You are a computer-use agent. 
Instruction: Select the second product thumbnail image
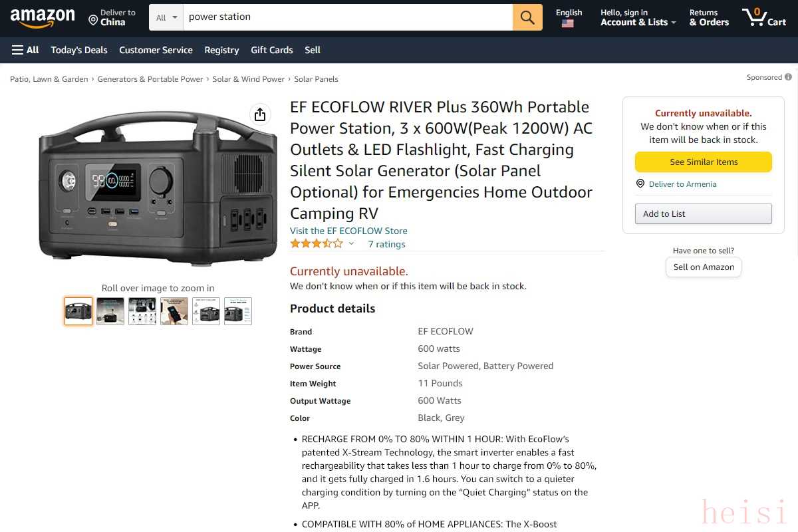(x=110, y=311)
